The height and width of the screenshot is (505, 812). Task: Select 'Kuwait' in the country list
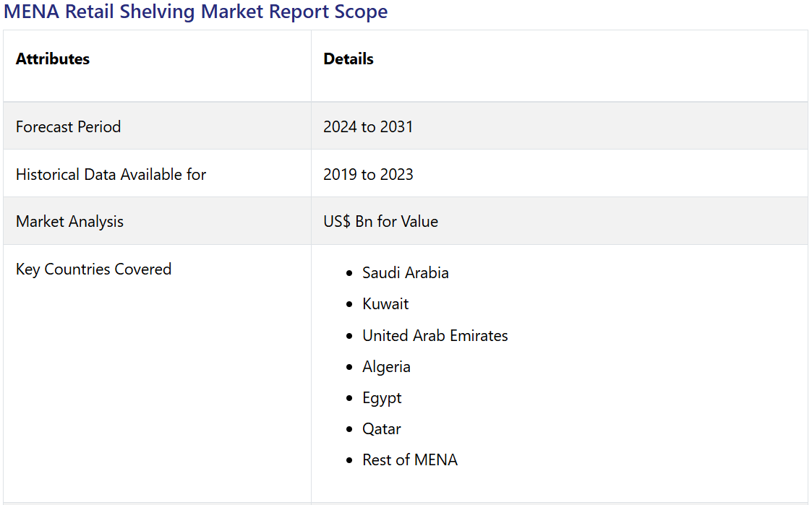pos(385,303)
